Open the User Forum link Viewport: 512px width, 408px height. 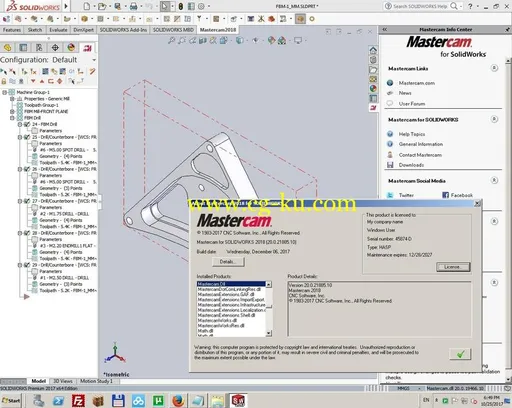click(x=412, y=104)
